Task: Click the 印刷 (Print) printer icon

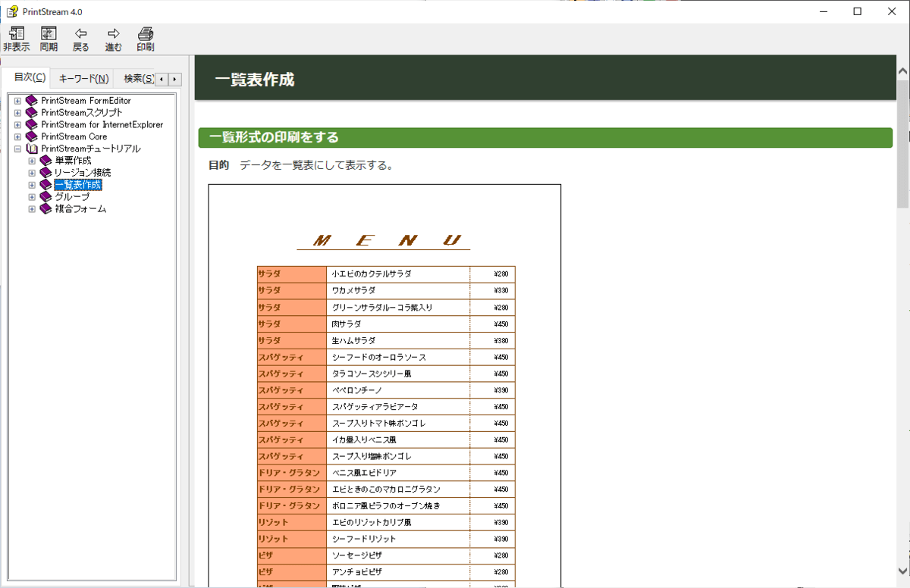Action: (x=146, y=33)
